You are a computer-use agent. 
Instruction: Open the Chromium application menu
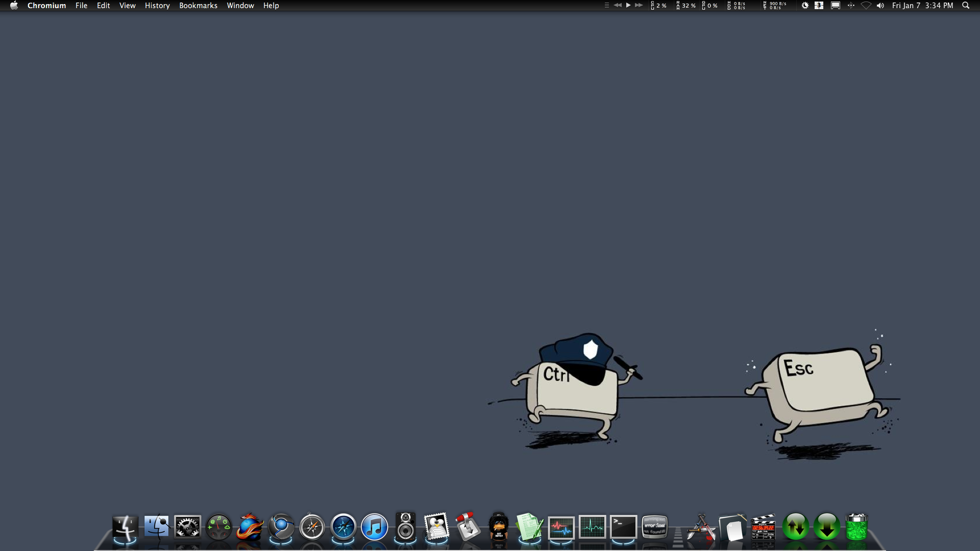(46, 6)
